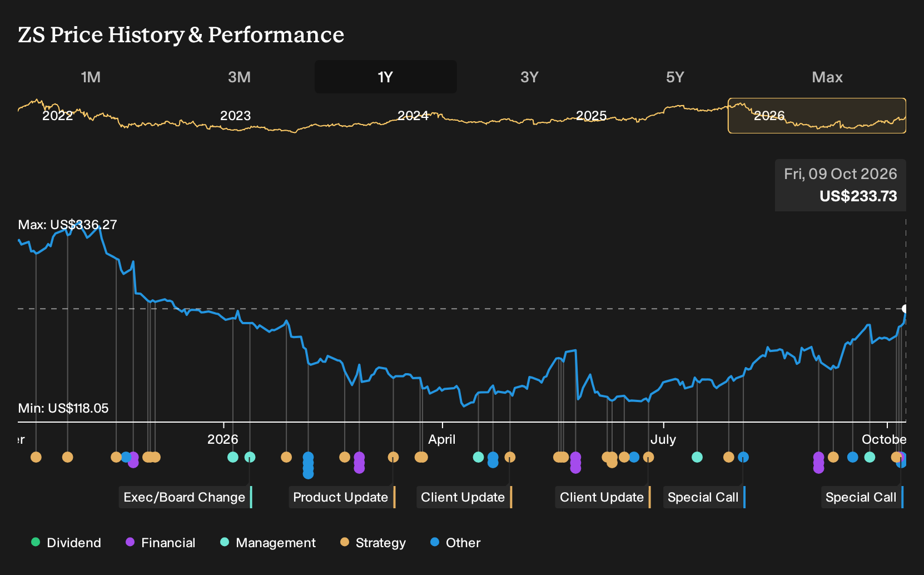Viewport: 924px width, 575px height.
Task: Choose the Max time range
Action: click(827, 77)
